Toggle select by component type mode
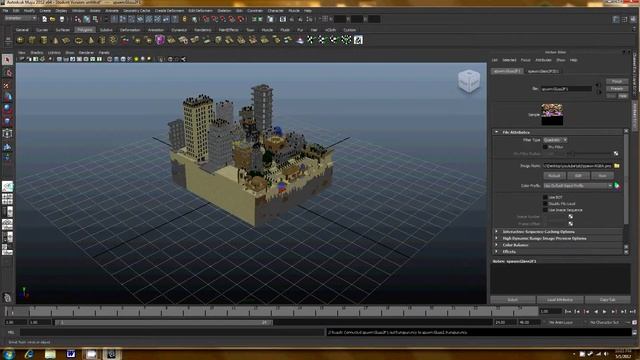The image size is (640, 360). [96, 19]
